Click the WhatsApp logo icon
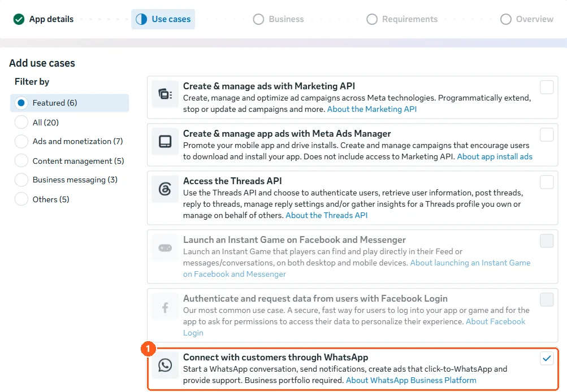Image resolution: width=567 pixels, height=392 pixels. click(165, 365)
